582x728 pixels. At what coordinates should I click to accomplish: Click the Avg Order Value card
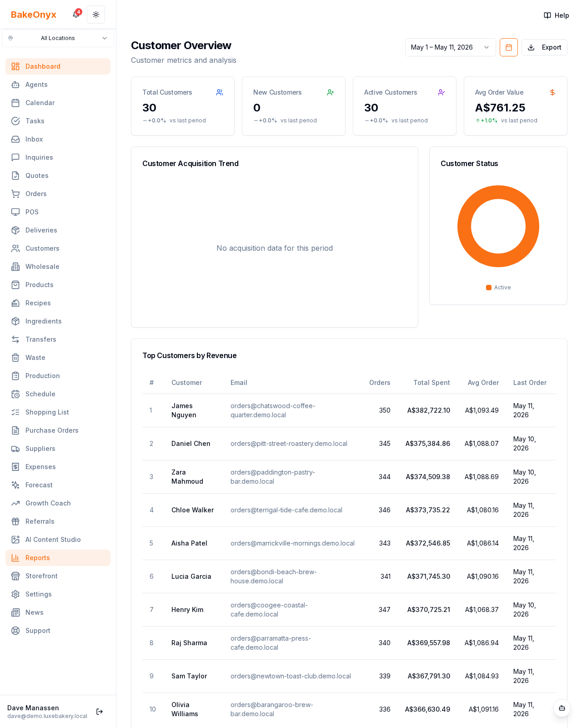[516, 106]
